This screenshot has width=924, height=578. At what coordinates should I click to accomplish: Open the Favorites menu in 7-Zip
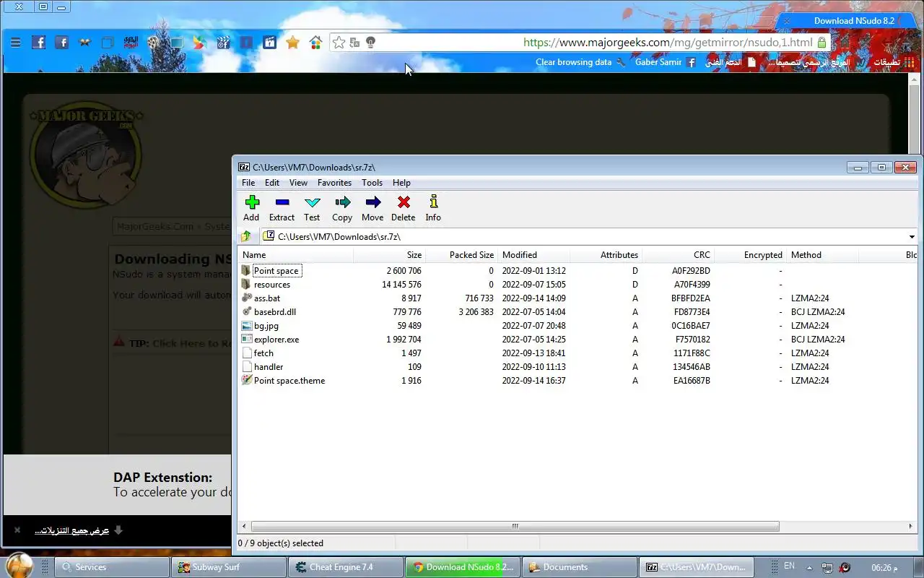[334, 183]
